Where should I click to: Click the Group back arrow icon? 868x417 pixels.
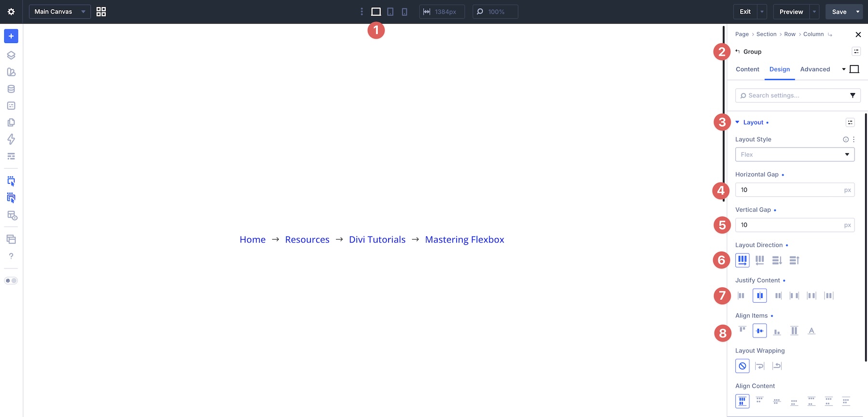tap(737, 52)
